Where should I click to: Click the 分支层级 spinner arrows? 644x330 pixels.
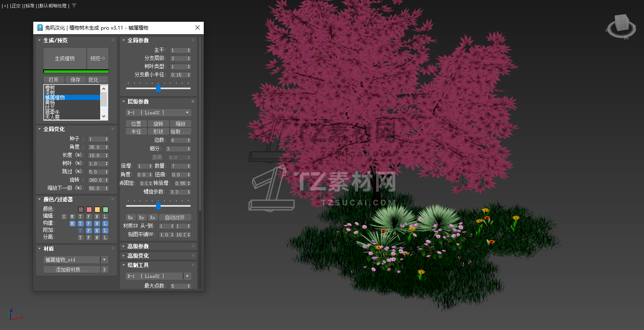pos(189,58)
